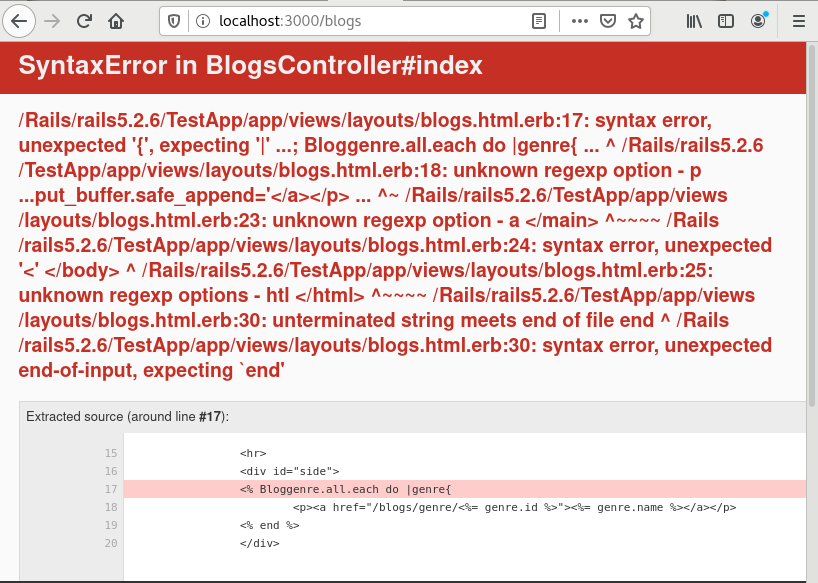
Task: Open Firefox account avatar menu
Action: pos(758,21)
